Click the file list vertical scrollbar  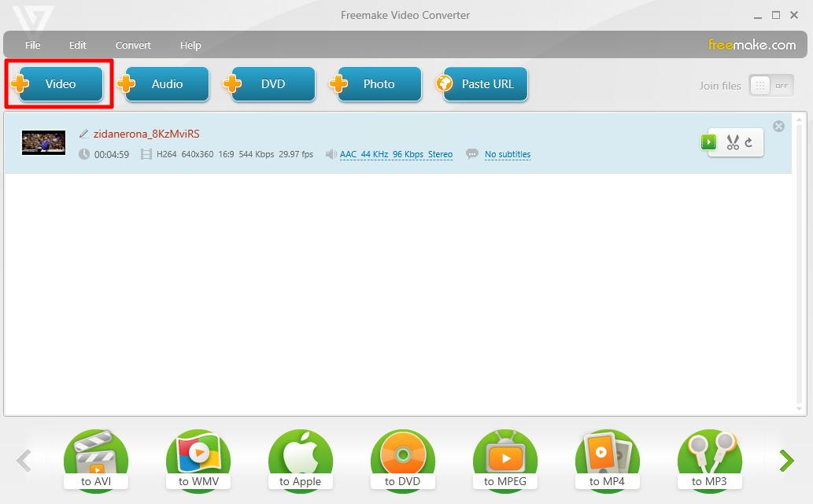pyautogui.click(x=799, y=264)
